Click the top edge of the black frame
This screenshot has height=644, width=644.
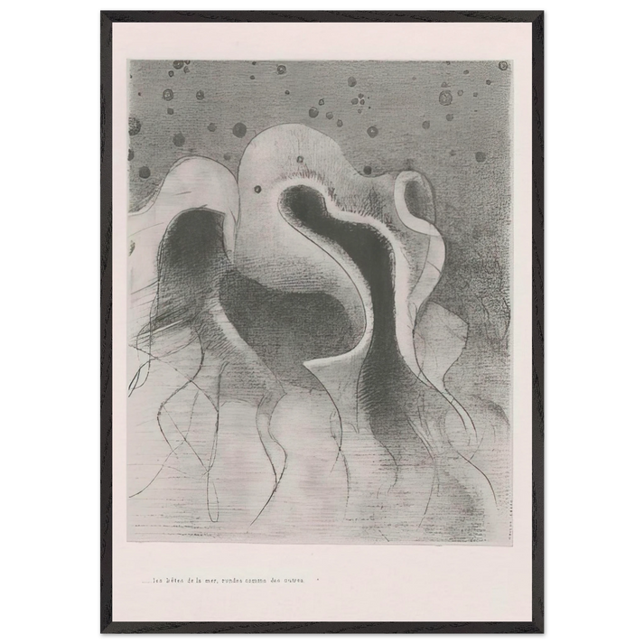(322, 11)
